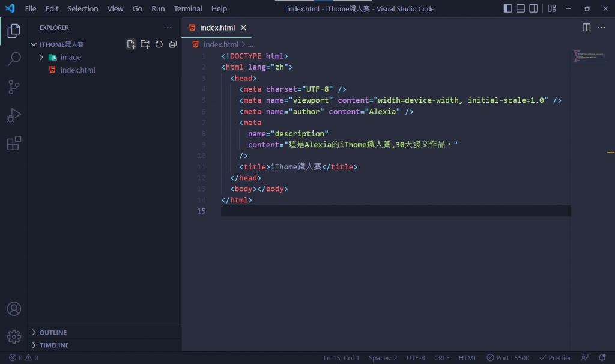Click Live Server Port : 5500 status item
The width and height of the screenshot is (615, 364).
click(x=508, y=358)
